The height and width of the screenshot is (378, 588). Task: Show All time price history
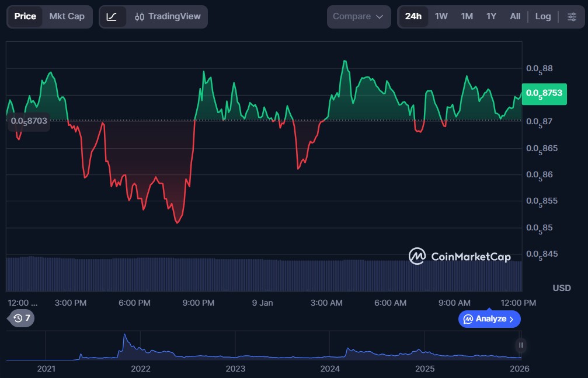coord(515,16)
